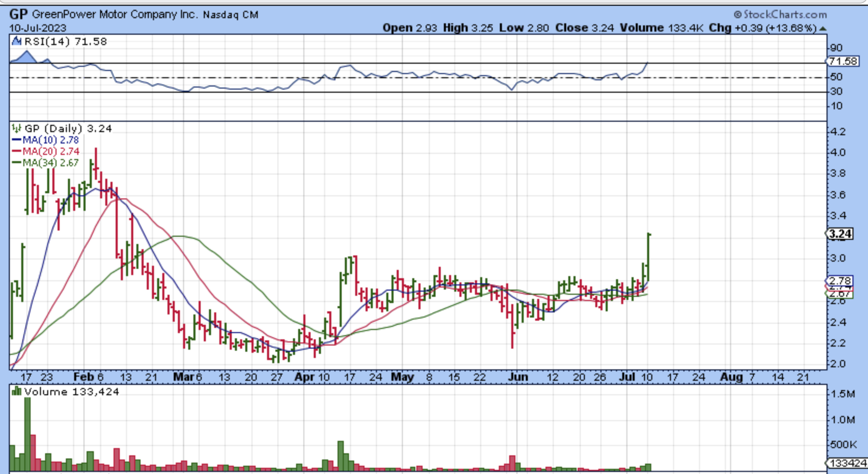This screenshot has width=868, height=474.
Task: Select the Jul label on date axis
Action: (x=627, y=377)
